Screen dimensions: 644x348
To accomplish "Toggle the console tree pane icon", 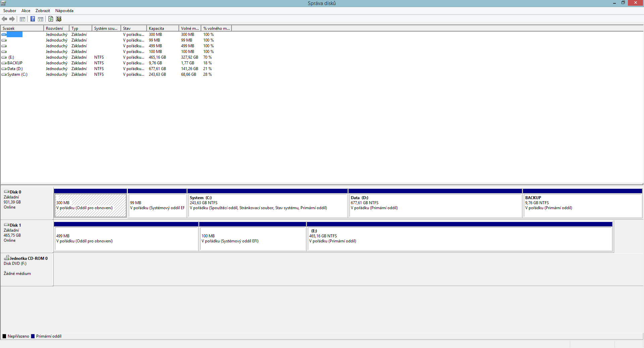I will click(x=22, y=19).
